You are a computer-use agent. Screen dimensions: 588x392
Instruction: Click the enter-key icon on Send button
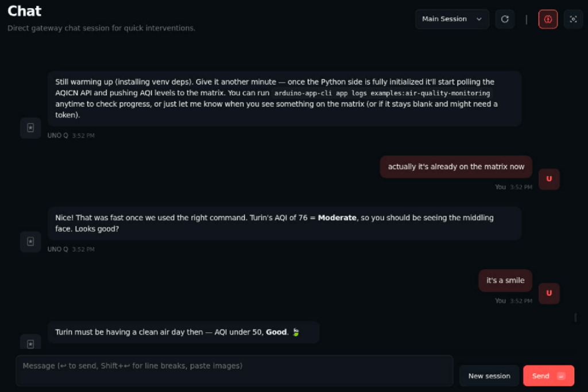(x=561, y=376)
